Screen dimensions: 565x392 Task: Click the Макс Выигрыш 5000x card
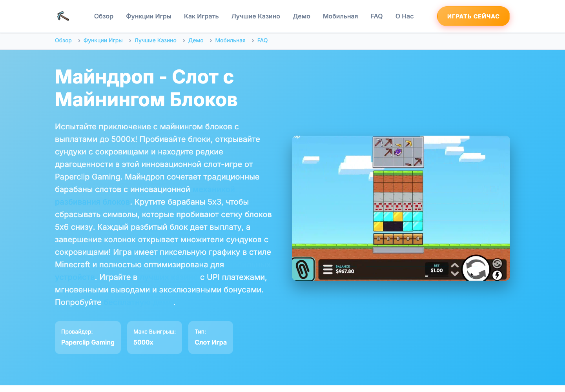tap(155, 338)
